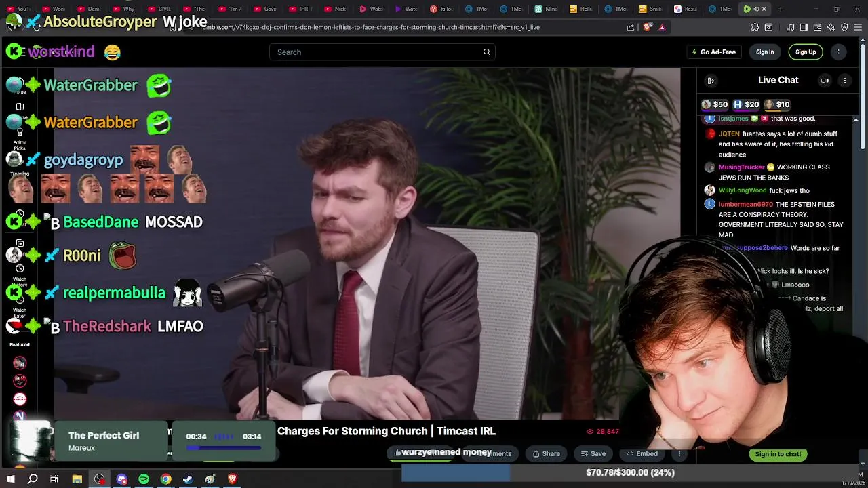Click the search magnifier icon
The width and height of the screenshot is (868, 488).
point(486,52)
